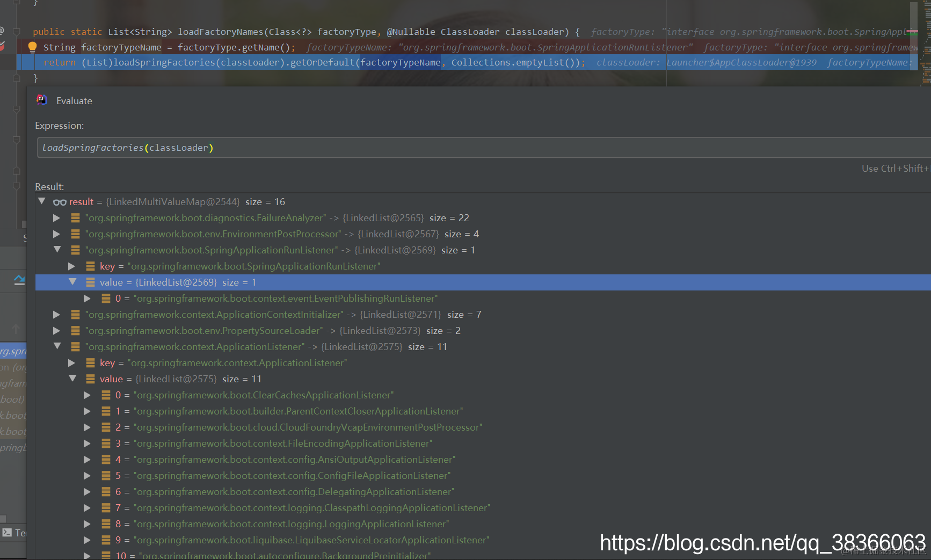Collapse the result LinkedMultiValueMap root node
The height and width of the screenshot is (560, 931).
[x=41, y=201]
